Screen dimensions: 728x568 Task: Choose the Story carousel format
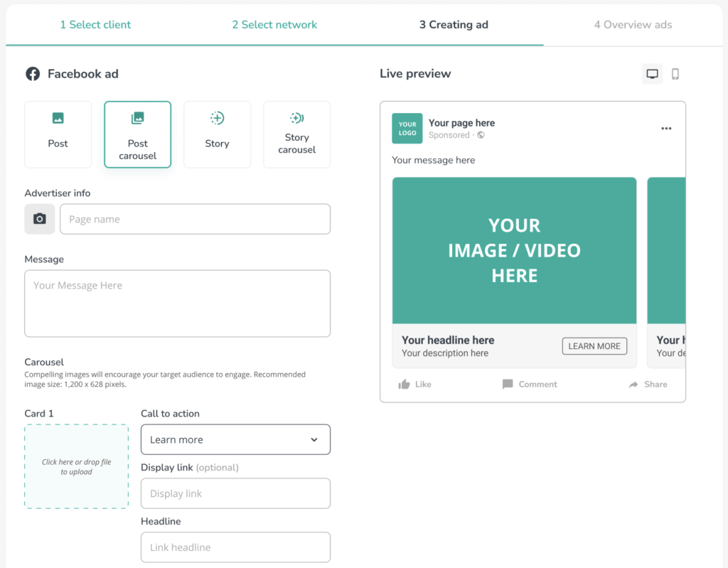pyautogui.click(x=297, y=134)
